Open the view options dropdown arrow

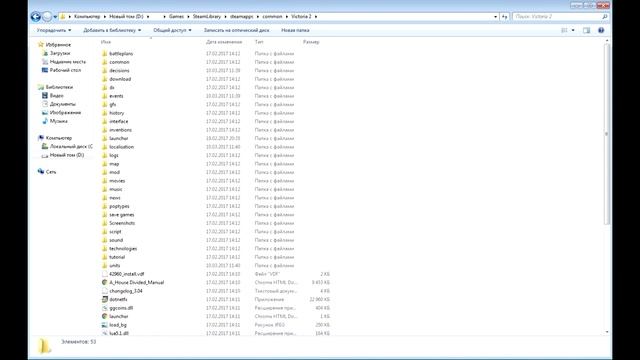click(x=573, y=30)
